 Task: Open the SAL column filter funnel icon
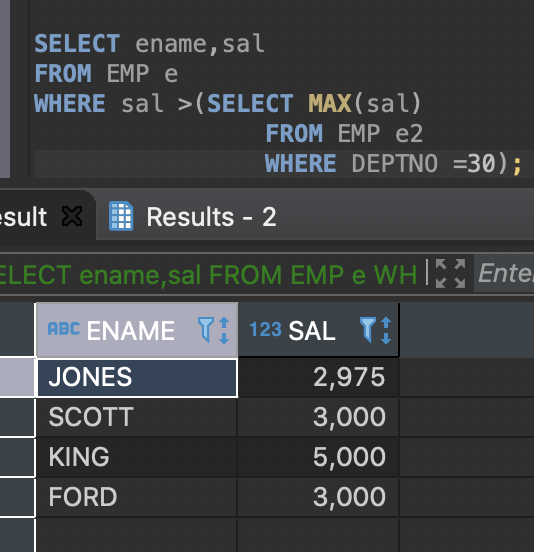(x=367, y=330)
